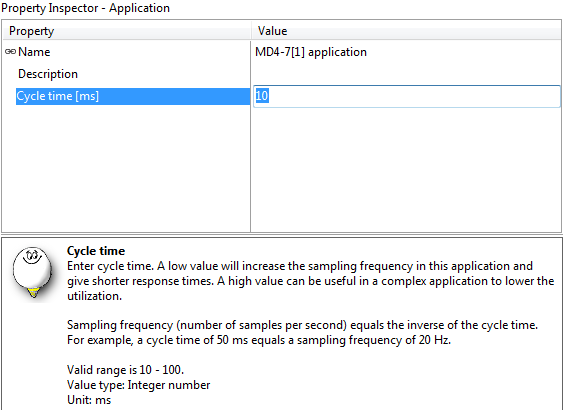Click the MD4-7[1] application name value
Viewport: 563px width, 410px height.
[x=311, y=52]
